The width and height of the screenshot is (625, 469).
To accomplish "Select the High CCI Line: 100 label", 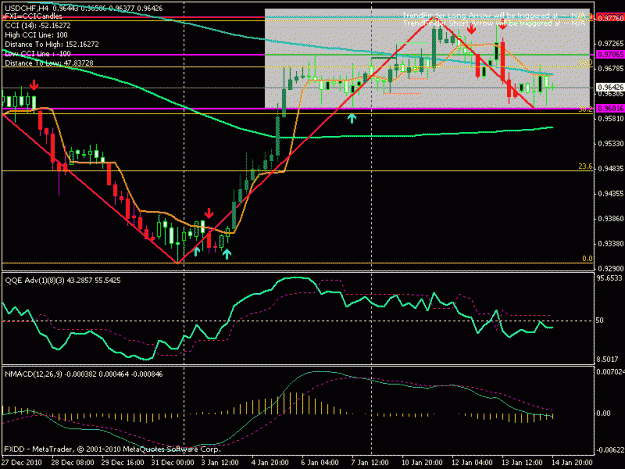I will (x=36, y=35).
